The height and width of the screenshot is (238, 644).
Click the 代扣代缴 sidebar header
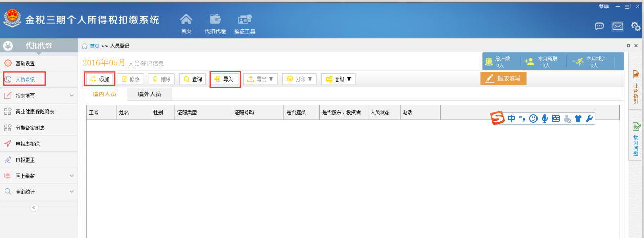[x=39, y=46]
